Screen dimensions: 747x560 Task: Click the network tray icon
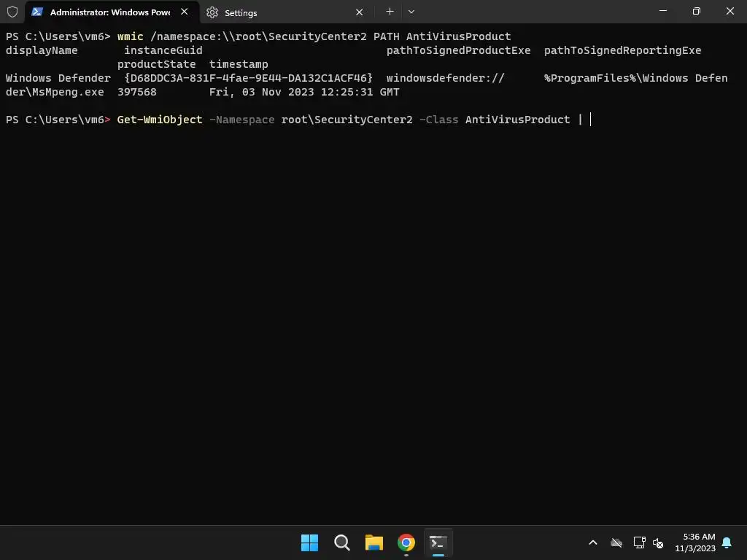[639, 542]
